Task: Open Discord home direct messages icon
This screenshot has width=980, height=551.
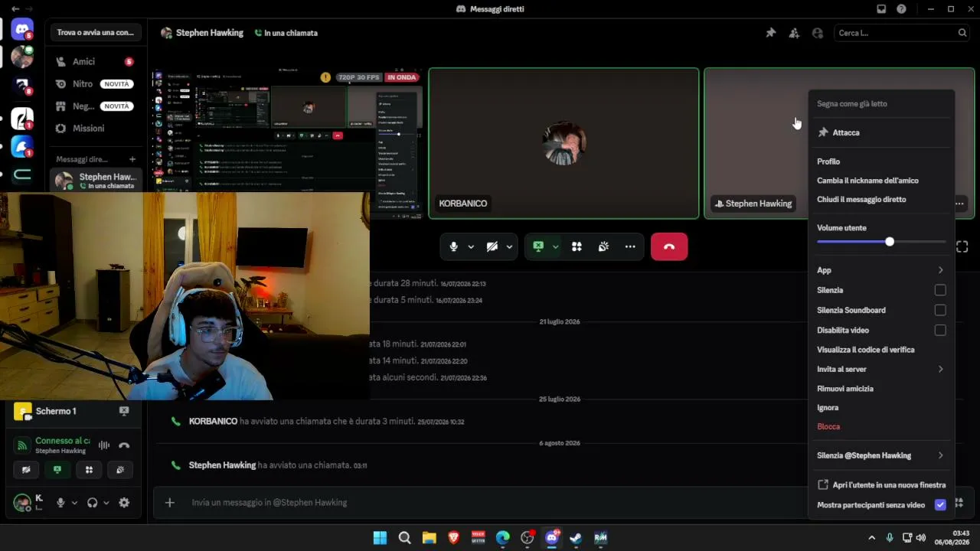Action: click(22, 30)
